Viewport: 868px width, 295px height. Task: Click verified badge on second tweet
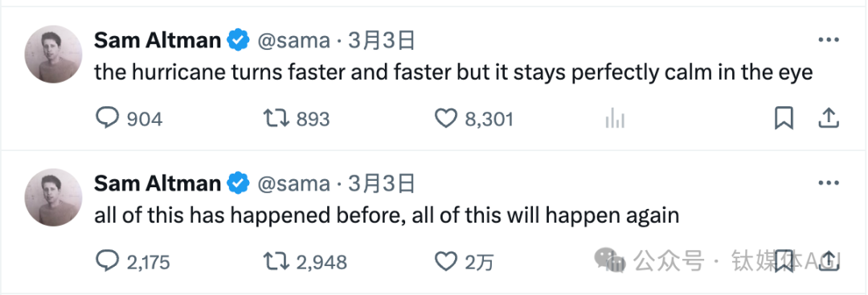pos(240,183)
